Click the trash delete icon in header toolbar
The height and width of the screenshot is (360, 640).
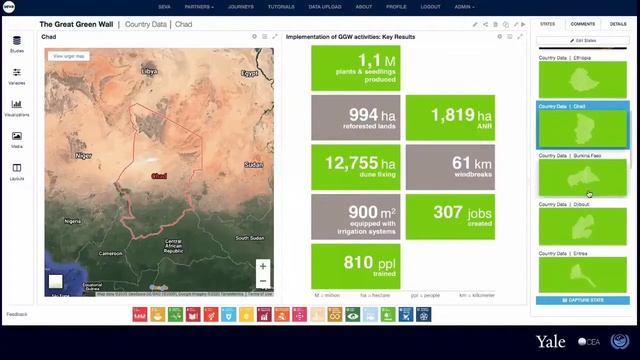(496, 24)
